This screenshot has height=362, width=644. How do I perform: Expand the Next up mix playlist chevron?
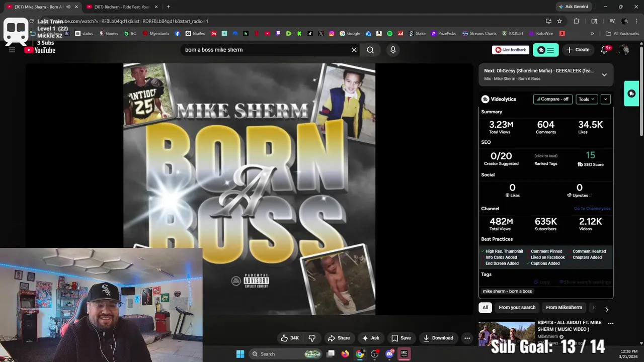[604, 74]
